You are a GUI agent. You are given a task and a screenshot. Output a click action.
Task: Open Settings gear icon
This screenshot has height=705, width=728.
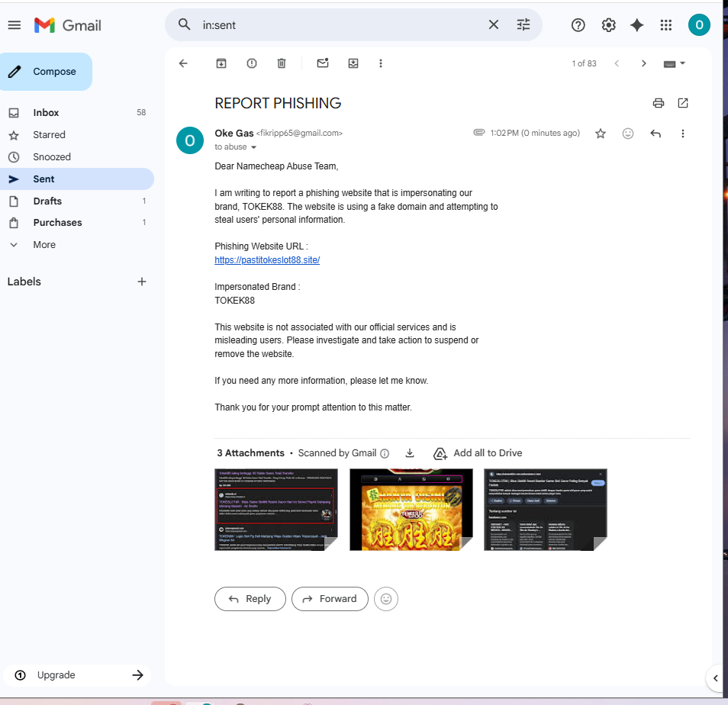pos(609,25)
